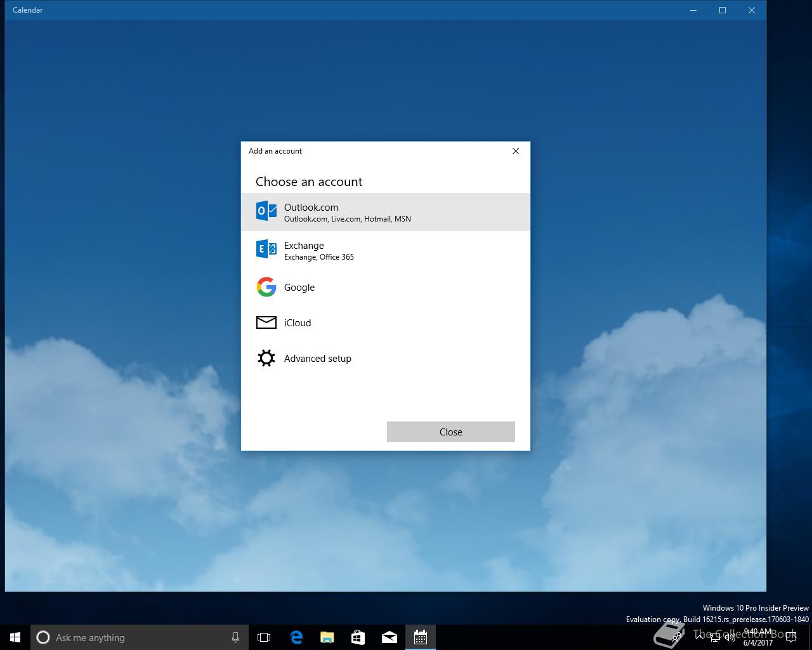This screenshot has width=812, height=650.
Task: Click Advanced setup label
Action: [318, 359]
